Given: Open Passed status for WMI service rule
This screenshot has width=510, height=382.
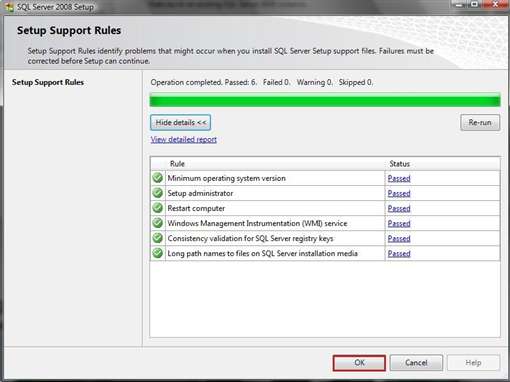Looking at the screenshot, I should click(x=399, y=223).
